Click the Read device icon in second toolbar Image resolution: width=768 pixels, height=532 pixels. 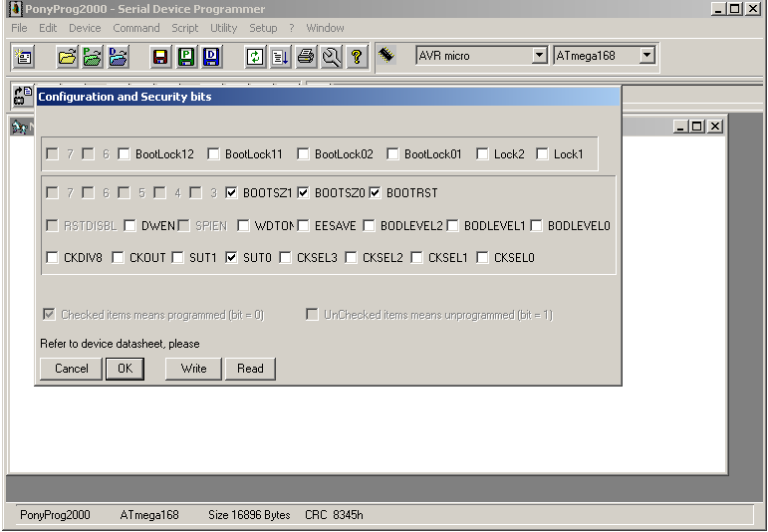(x=22, y=95)
